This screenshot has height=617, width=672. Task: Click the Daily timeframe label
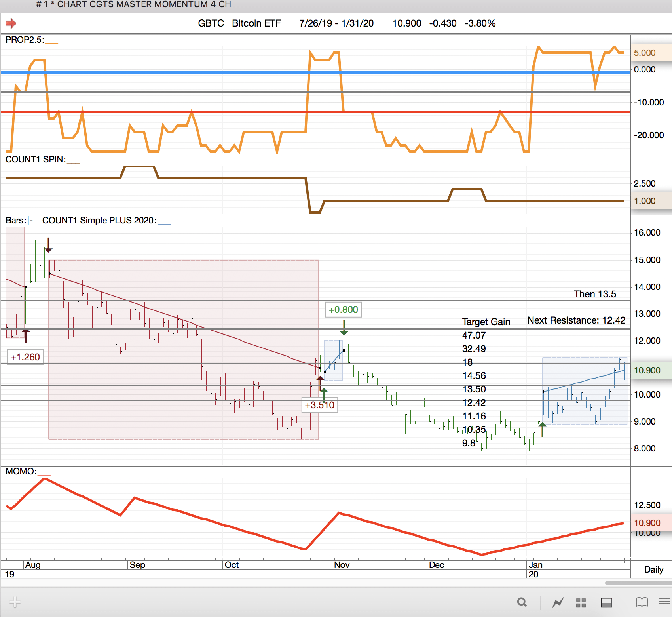coord(653,569)
